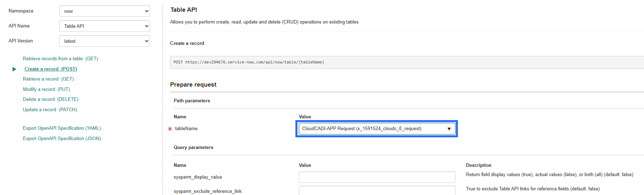Click the sysparm_display_value input field

(377, 177)
